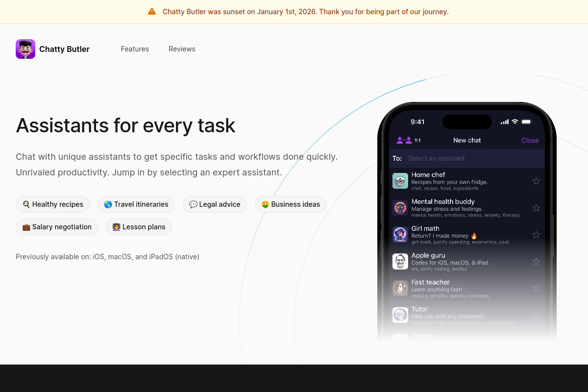Click 'Previously available on' text line
The image size is (588, 392).
point(107,257)
